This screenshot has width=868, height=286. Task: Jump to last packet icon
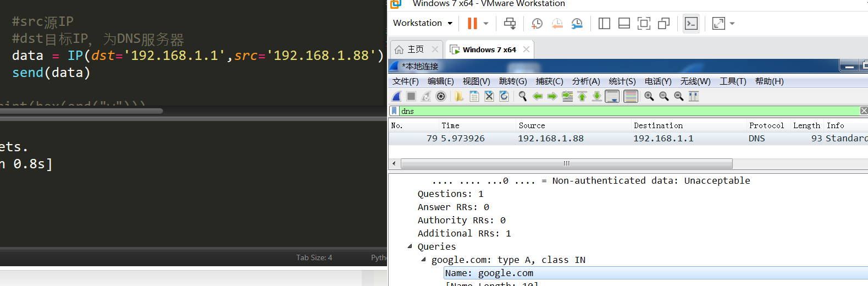click(x=597, y=96)
